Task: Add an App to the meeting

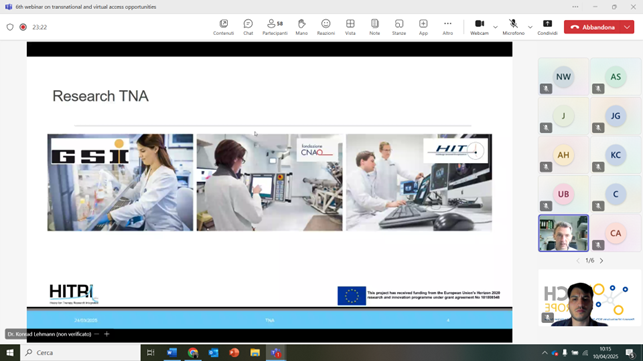Action: click(423, 27)
